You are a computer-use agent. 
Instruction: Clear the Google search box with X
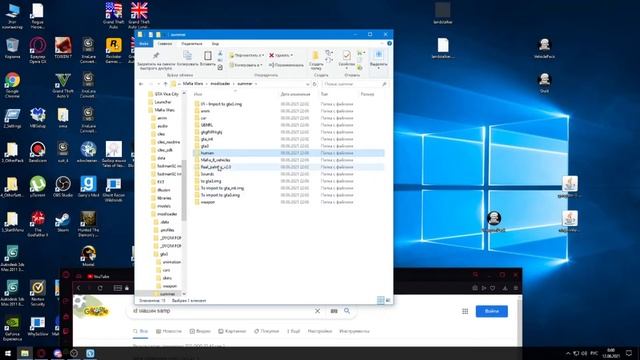(x=317, y=311)
